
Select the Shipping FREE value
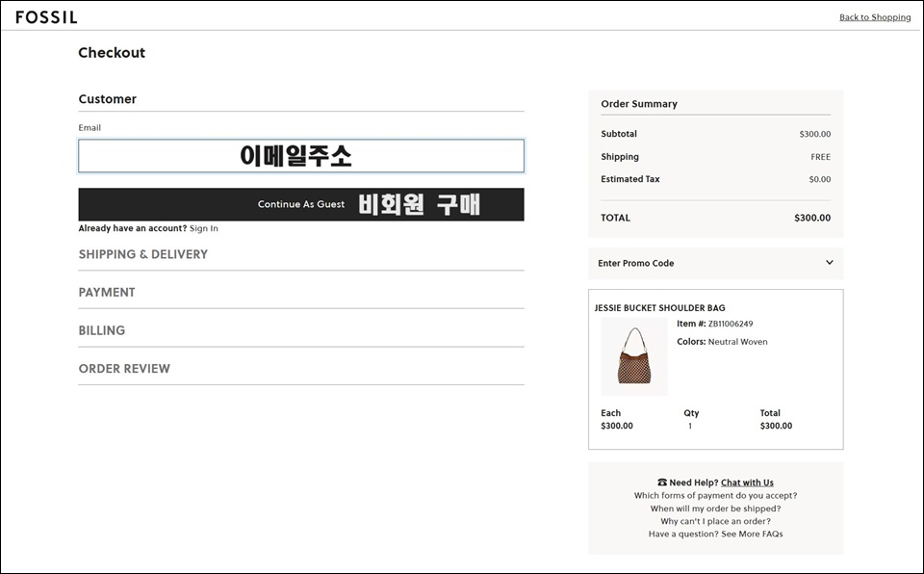[x=820, y=157]
